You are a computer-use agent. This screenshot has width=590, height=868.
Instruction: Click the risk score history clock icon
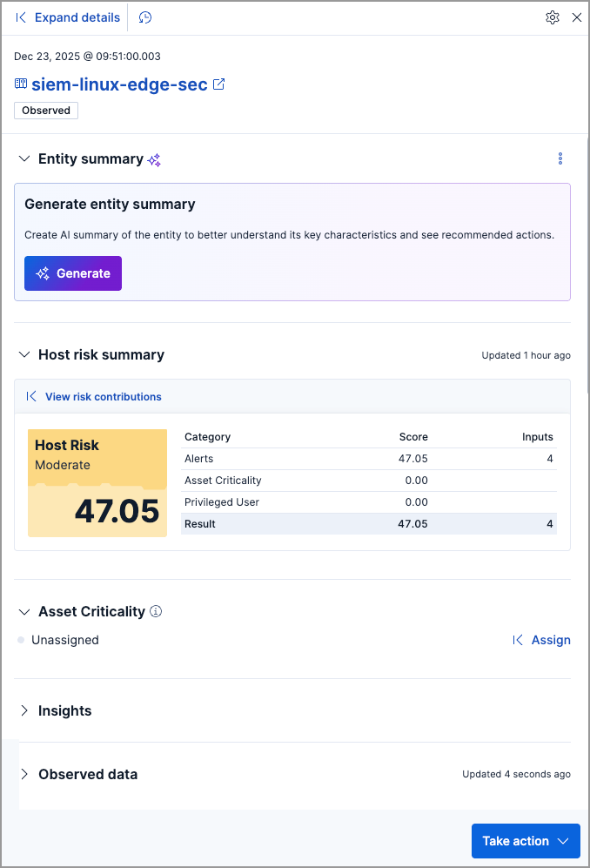tap(144, 17)
